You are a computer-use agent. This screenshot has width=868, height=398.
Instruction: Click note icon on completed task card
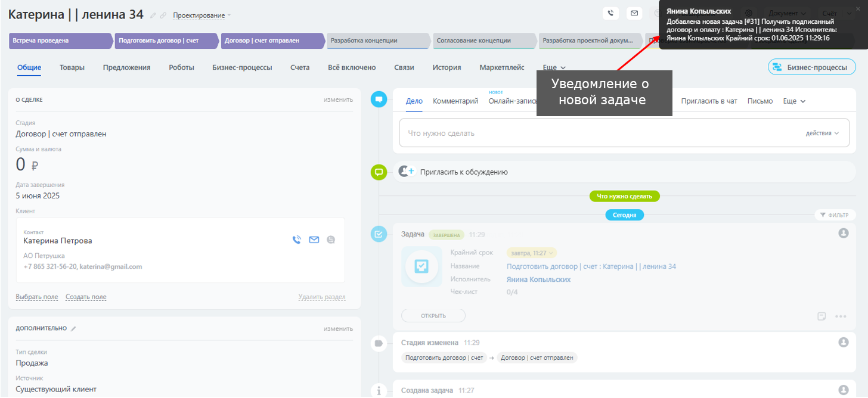pos(822,316)
